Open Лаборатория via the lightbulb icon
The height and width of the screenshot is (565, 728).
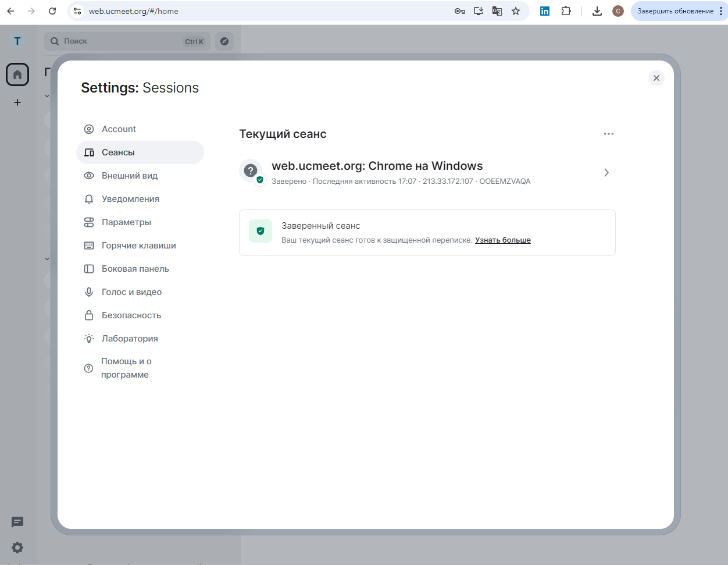pyautogui.click(x=88, y=338)
